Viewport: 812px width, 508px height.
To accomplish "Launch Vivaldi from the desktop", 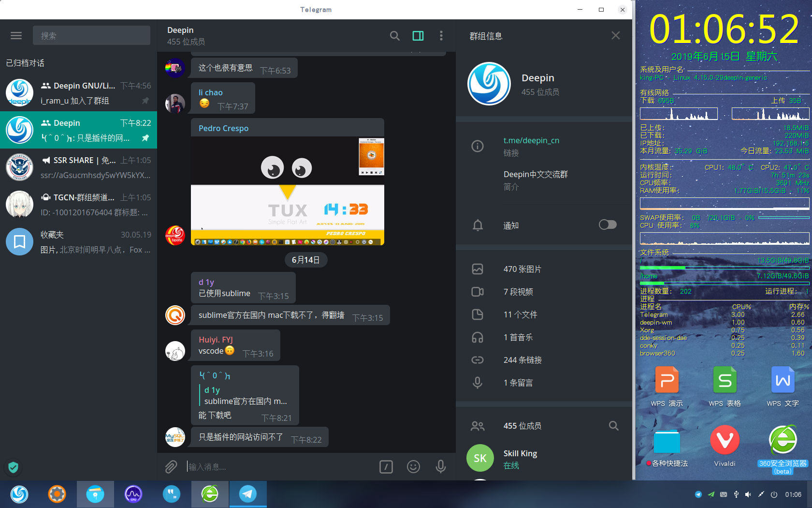I will tap(724, 440).
